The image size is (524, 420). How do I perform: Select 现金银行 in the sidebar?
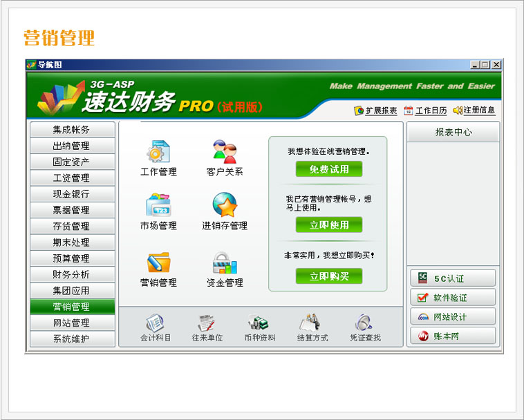[73, 194]
